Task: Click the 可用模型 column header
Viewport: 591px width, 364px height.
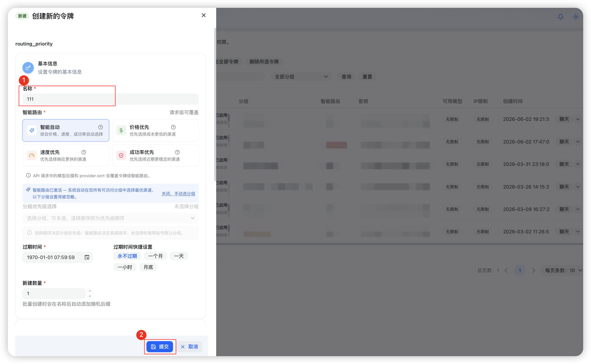Action: [452, 101]
